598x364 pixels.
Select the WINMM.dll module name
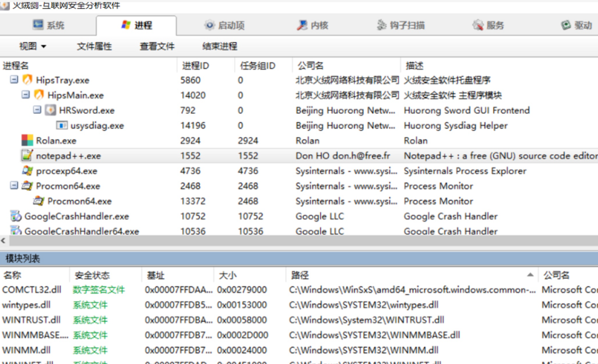coord(27,350)
